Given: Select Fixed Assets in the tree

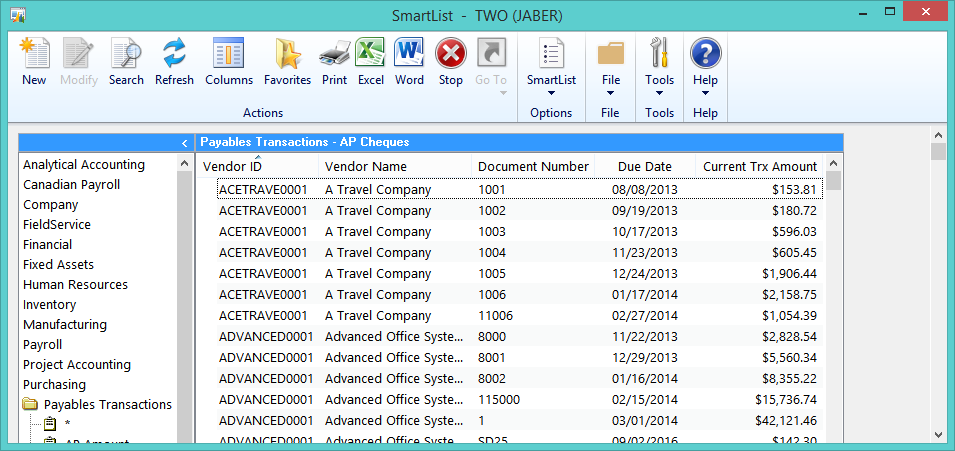Looking at the screenshot, I should [58, 265].
